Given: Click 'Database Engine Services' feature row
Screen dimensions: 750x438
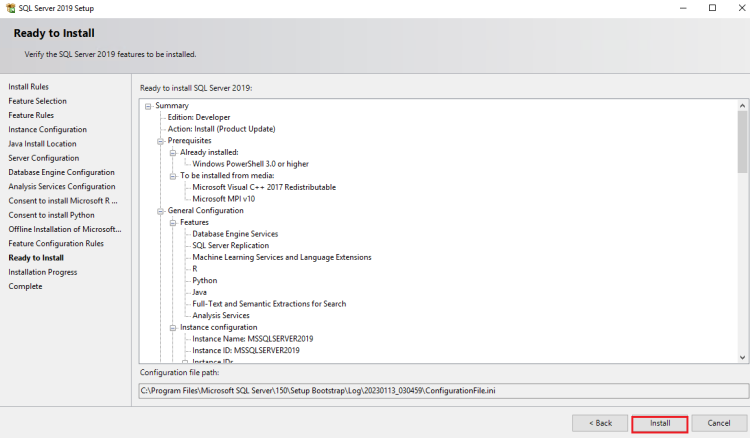Looking at the screenshot, I should point(235,234).
